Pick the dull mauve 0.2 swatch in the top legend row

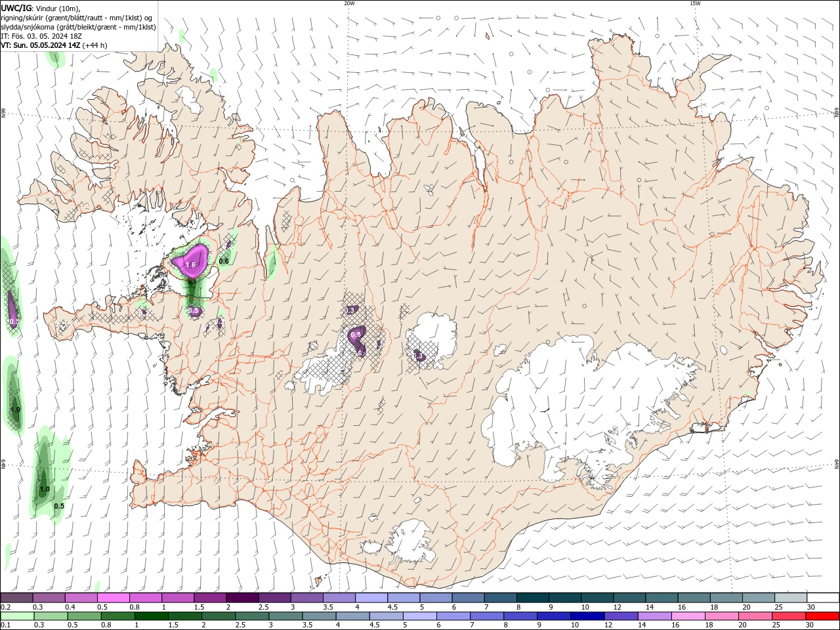coord(16,598)
